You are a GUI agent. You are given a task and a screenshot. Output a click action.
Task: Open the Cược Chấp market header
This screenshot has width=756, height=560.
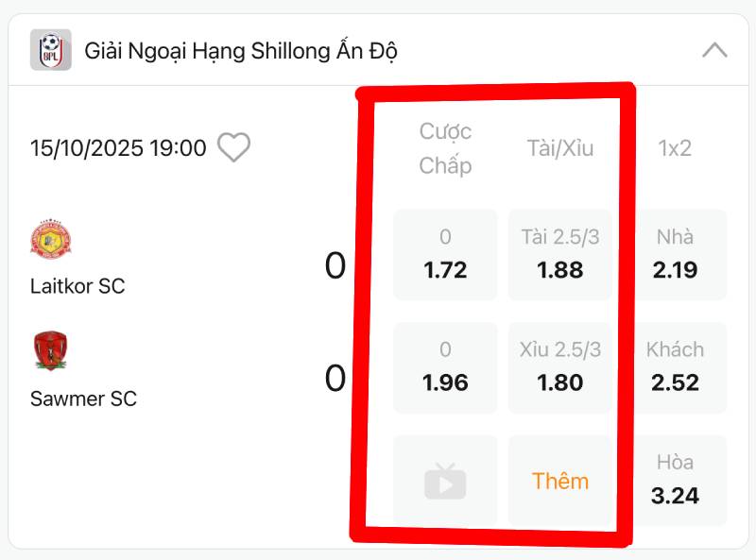[445, 147]
